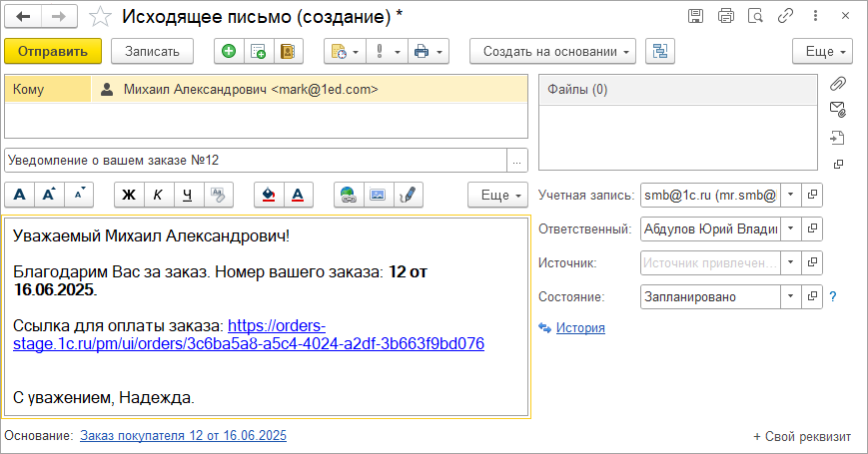Add to favorites with star icon
The image size is (868, 454).
click(x=100, y=16)
